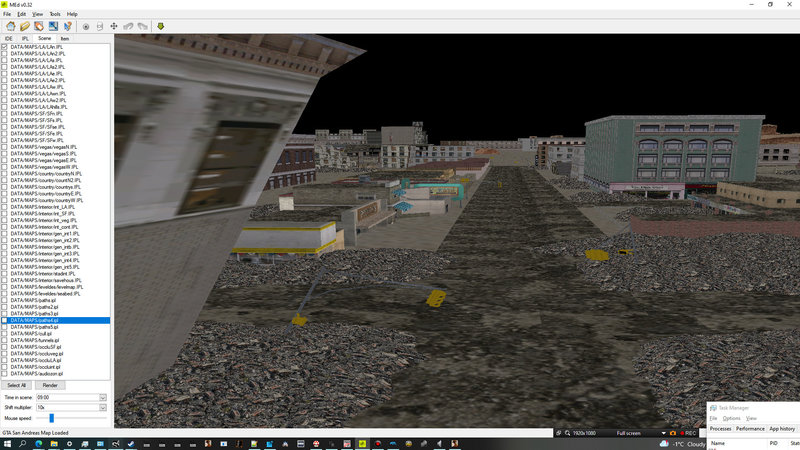The image size is (800, 450).
Task: Uncheck the DATA/MAPS/LA/LAn.IPL checkbox
Action: coord(5,47)
